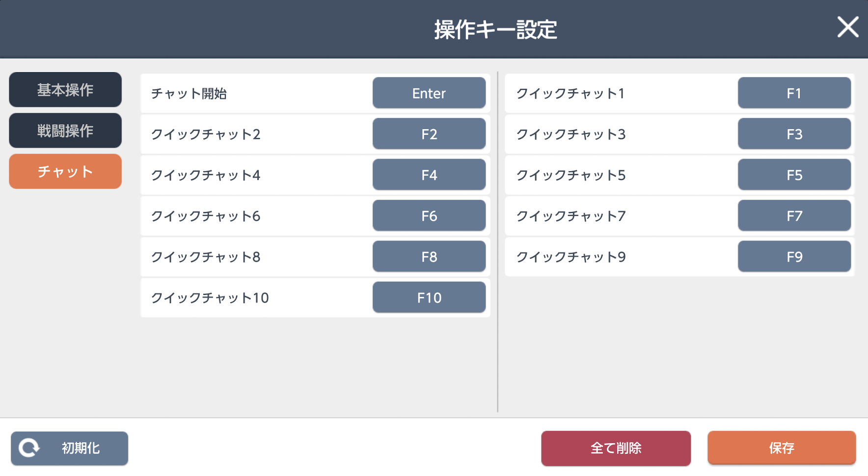Click the F9 key binding button
Viewport: 868px width, 476px height.
794,257
